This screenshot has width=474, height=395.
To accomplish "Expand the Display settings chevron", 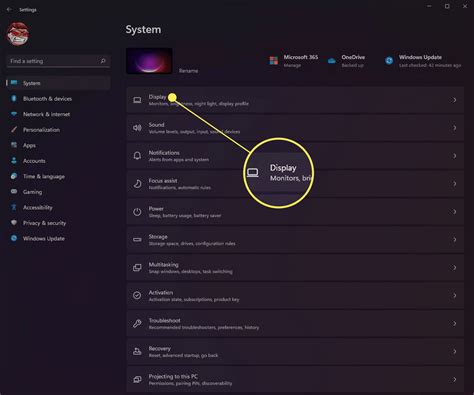I will 454,100.
